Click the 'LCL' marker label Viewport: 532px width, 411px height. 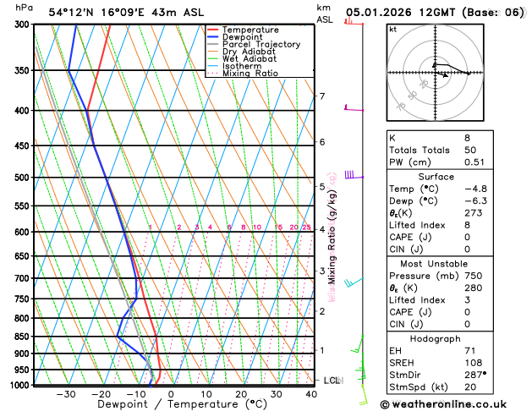[333, 381]
